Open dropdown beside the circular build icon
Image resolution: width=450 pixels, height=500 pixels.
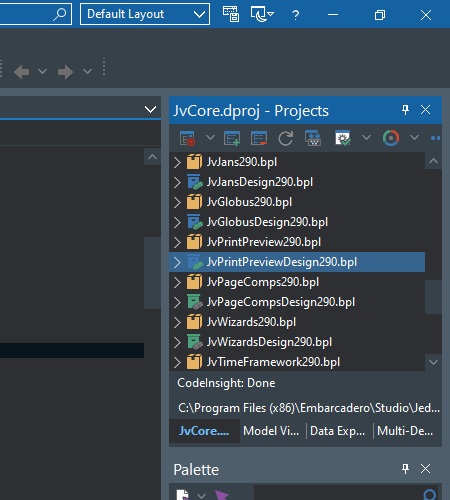coord(414,137)
